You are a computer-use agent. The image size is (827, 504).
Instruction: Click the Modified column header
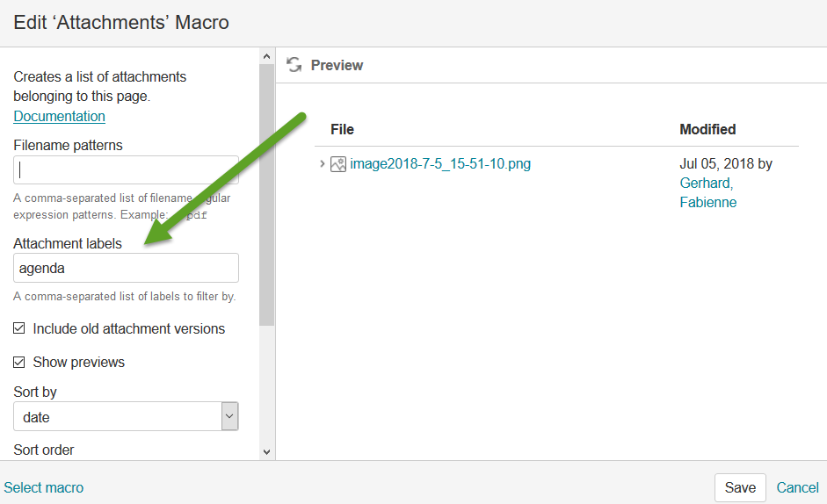[707, 129]
